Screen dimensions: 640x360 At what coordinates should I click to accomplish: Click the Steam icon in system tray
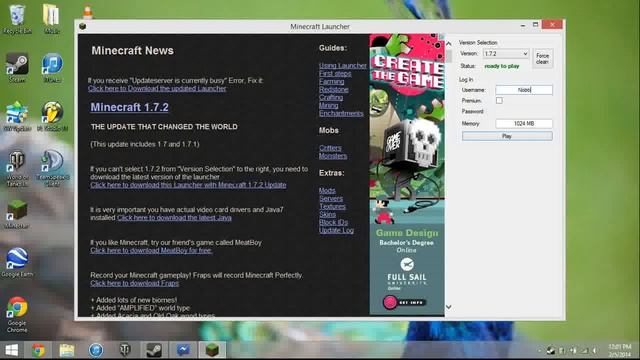coord(551,350)
